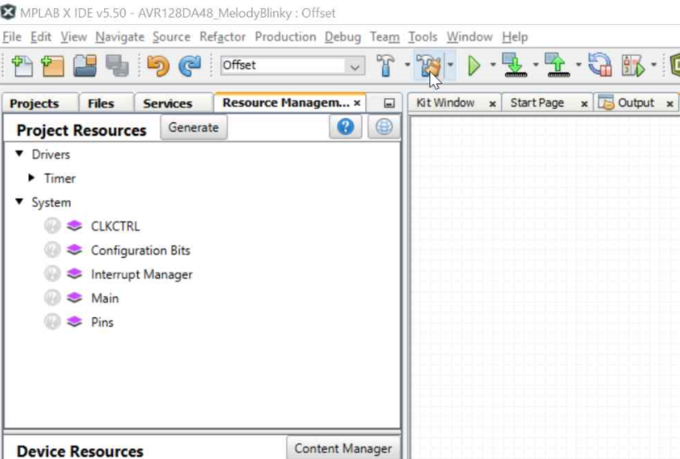
Task: Click the Run Project green play icon
Action: pyautogui.click(x=474, y=66)
